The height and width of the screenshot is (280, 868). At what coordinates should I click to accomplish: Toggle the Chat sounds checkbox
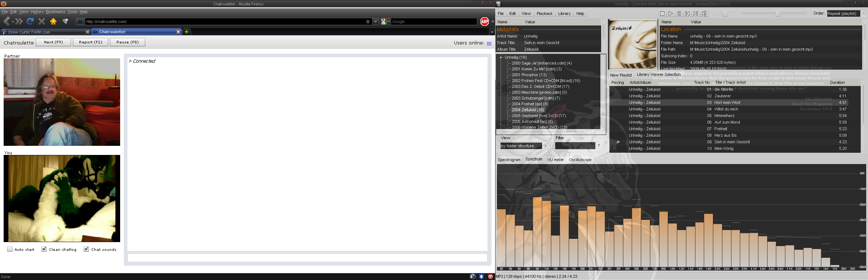86,249
